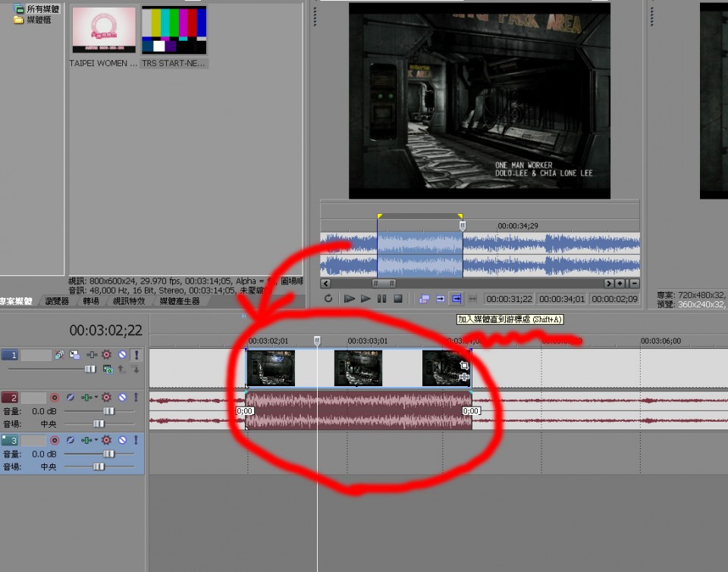Screen dimensions: 728x572
Task: Select the TRS START-NE... media thumbnail
Action: [x=174, y=30]
